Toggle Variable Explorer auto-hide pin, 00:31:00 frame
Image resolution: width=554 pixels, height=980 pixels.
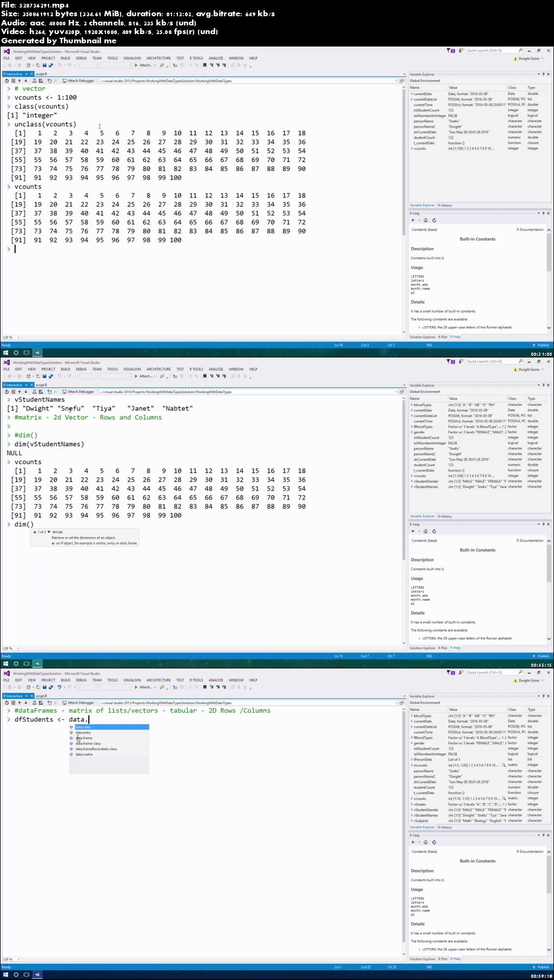pos(543,74)
